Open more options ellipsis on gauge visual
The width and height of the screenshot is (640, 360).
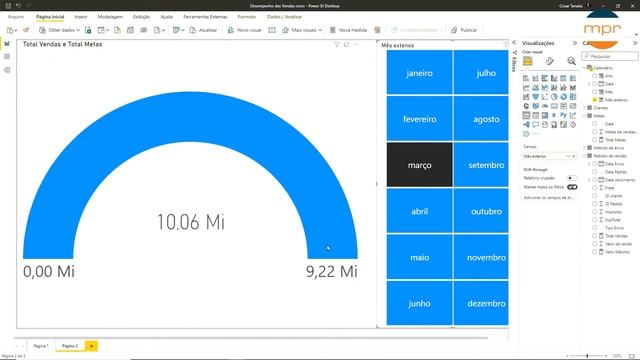tap(356, 44)
